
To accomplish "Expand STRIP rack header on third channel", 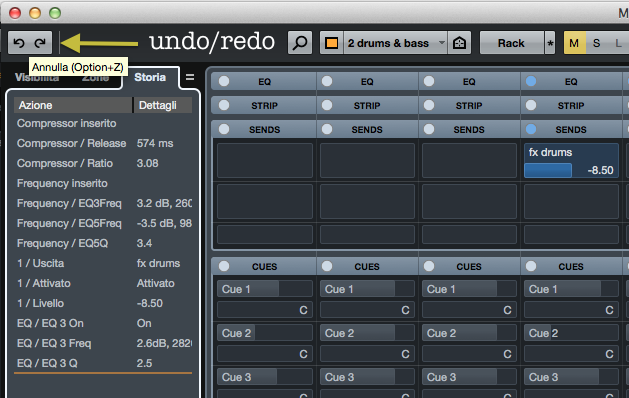I will pyautogui.click(x=469, y=106).
